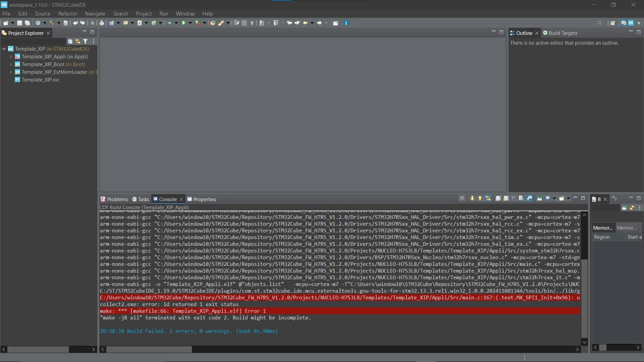
Task: Open the Build hammer dropdown arrow
Action: point(59,23)
